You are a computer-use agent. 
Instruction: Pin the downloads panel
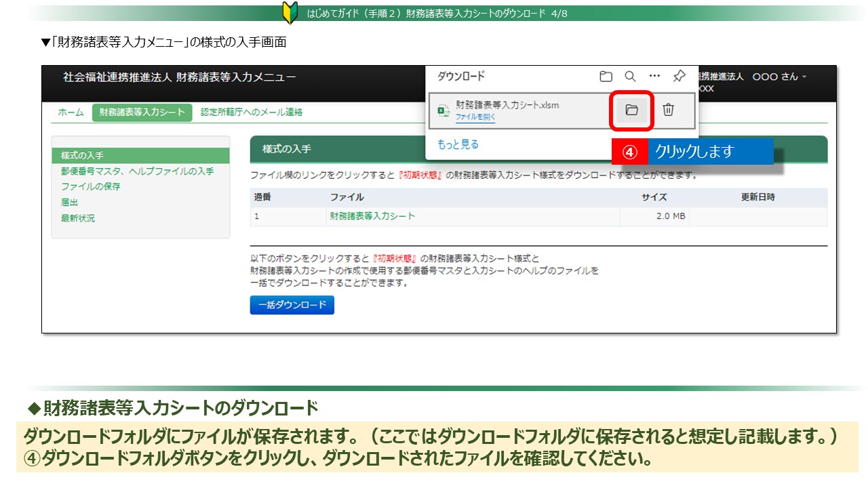(x=679, y=77)
